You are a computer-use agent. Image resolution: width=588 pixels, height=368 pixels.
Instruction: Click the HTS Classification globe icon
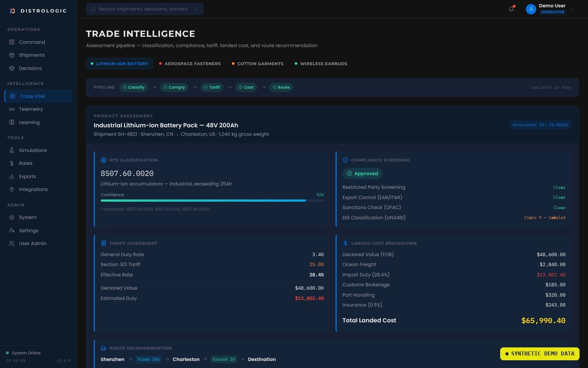pos(104,160)
